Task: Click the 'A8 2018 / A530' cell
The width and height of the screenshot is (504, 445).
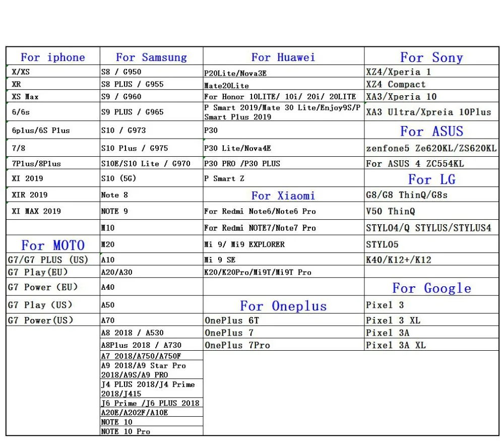Action: [x=151, y=332]
